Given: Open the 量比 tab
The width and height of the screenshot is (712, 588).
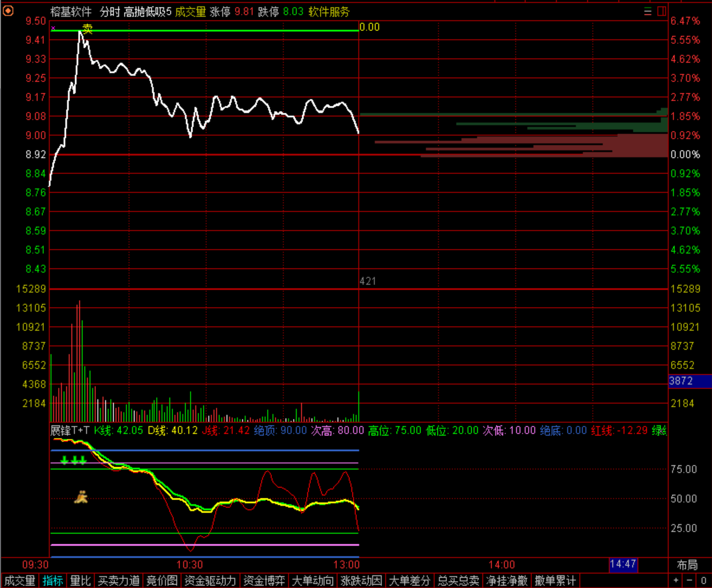Looking at the screenshot, I should click(80, 580).
